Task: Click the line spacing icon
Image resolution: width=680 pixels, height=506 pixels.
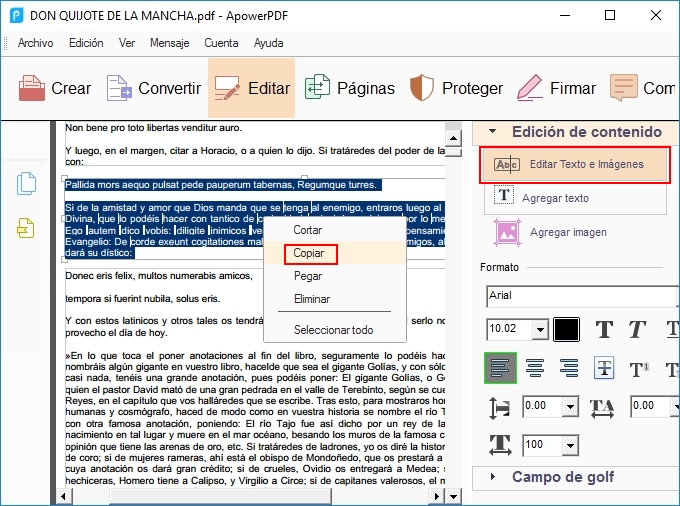Action: (x=500, y=408)
